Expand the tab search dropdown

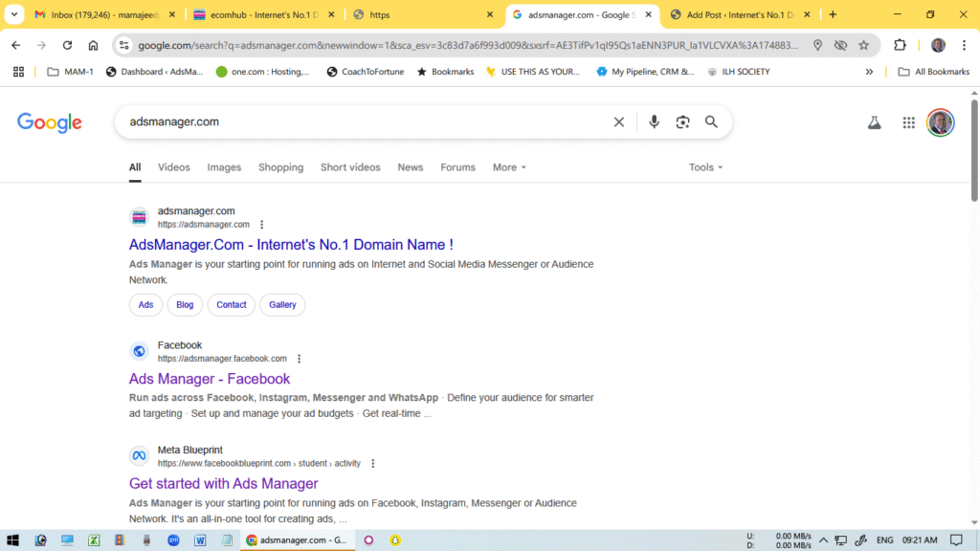[13, 14]
